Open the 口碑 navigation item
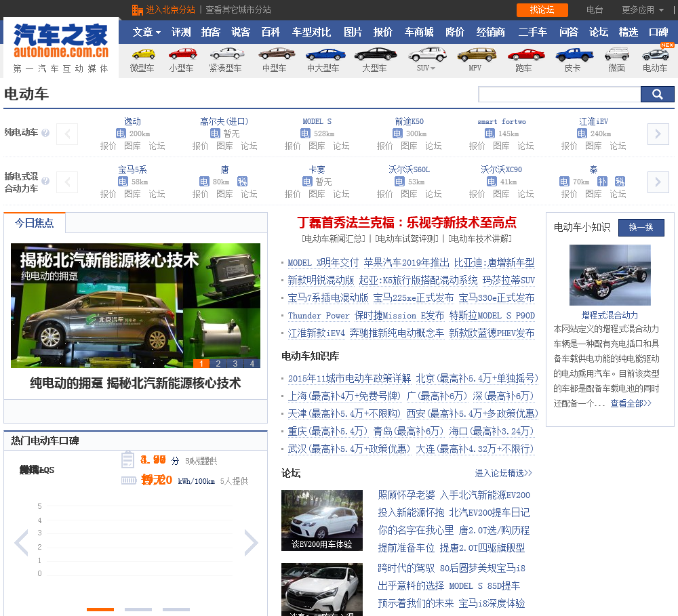The height and width of the screenshot is (616, 678). (x=658, y=32)
